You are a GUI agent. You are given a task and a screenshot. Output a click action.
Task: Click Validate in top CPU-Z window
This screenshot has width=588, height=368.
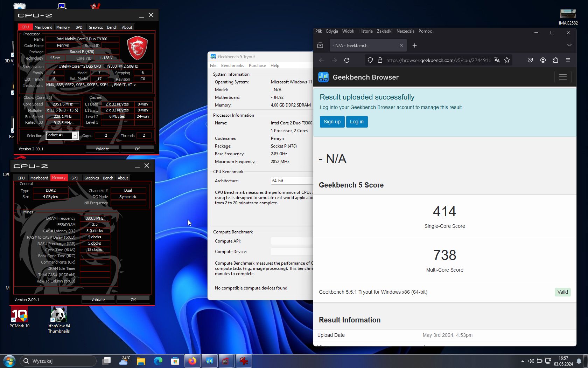click(x=102, y=149)
